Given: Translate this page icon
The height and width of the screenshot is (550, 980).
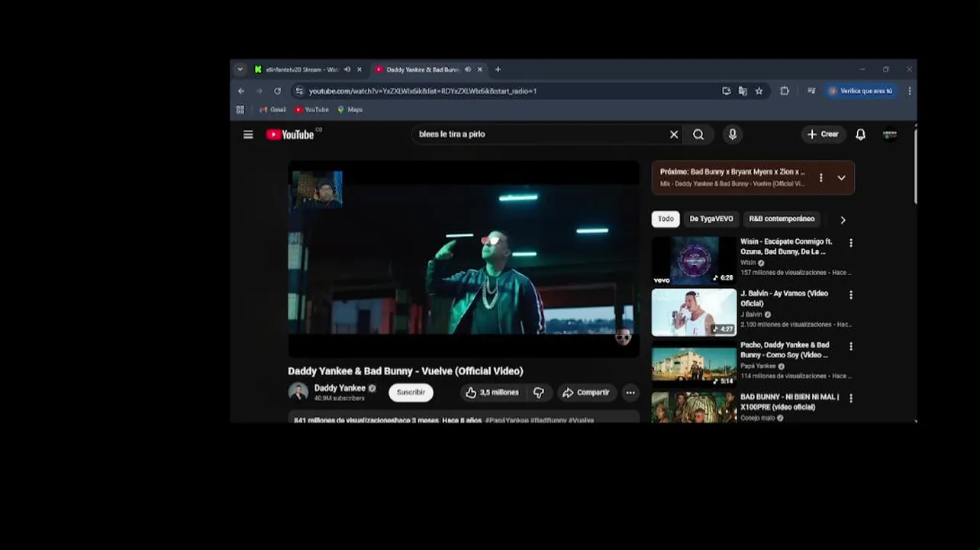Looking at the screenshot, I should click(743, 91).
